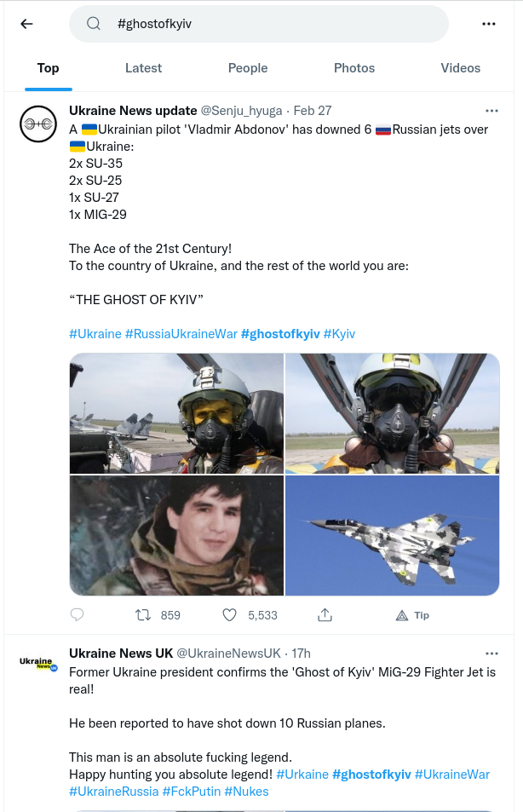
Task: Click the #RussiaUkraineWar hashtag link
Action: point(181,334)
